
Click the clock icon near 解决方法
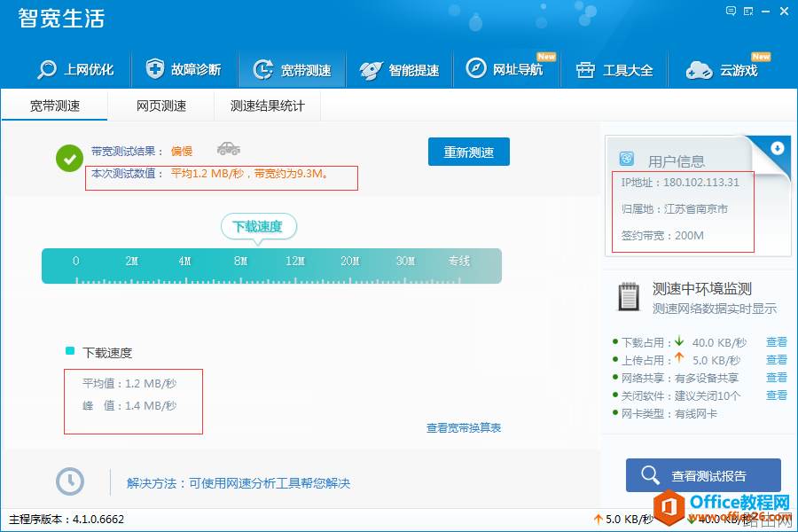pyautogui.click(x=70, y=481)
